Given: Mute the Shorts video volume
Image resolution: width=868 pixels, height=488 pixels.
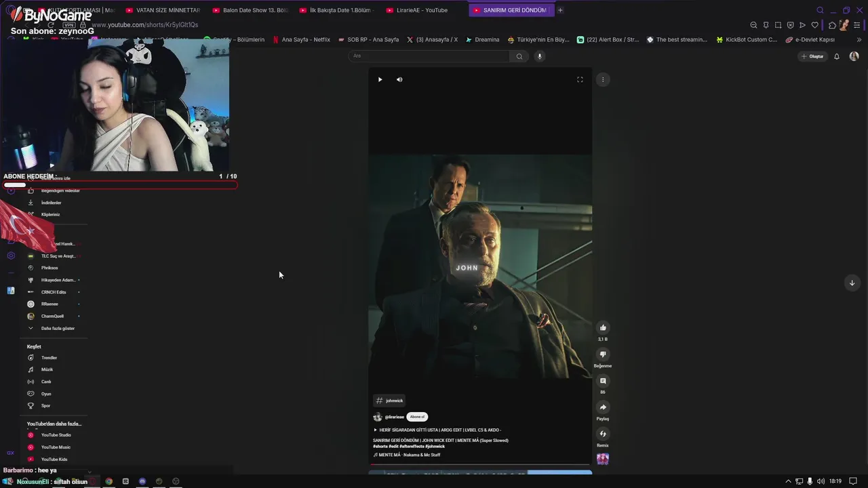Looking at the screenshot, I should coord(399,79).
